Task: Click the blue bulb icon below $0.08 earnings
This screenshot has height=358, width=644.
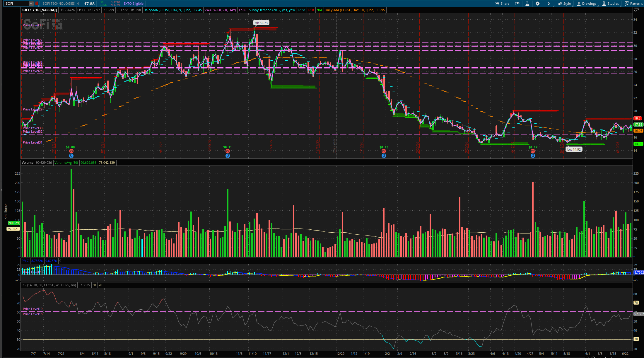Action: point(71,156)
